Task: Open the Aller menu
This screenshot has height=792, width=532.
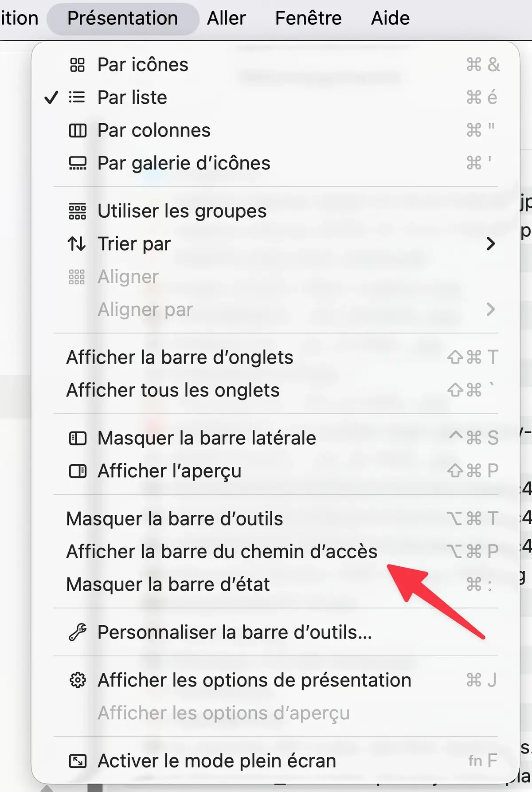Action: (x=226, y=18)
